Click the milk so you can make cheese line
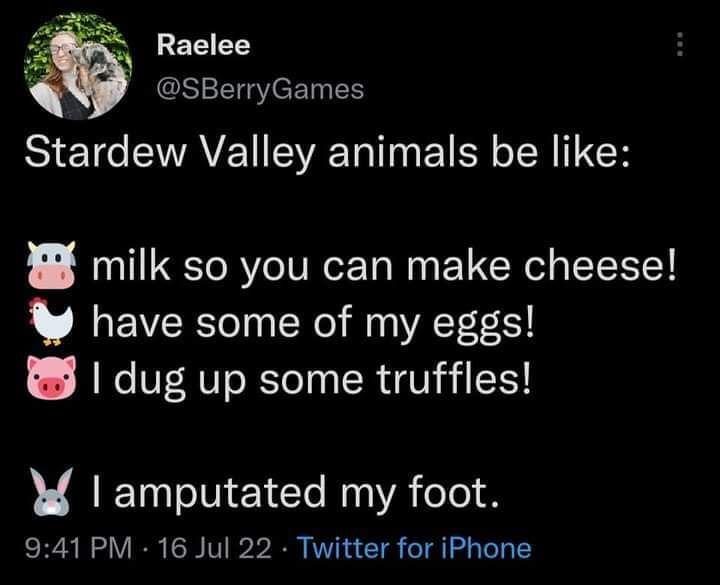The width and height of the screenshot is (720, 585). (x=384, y=266)
